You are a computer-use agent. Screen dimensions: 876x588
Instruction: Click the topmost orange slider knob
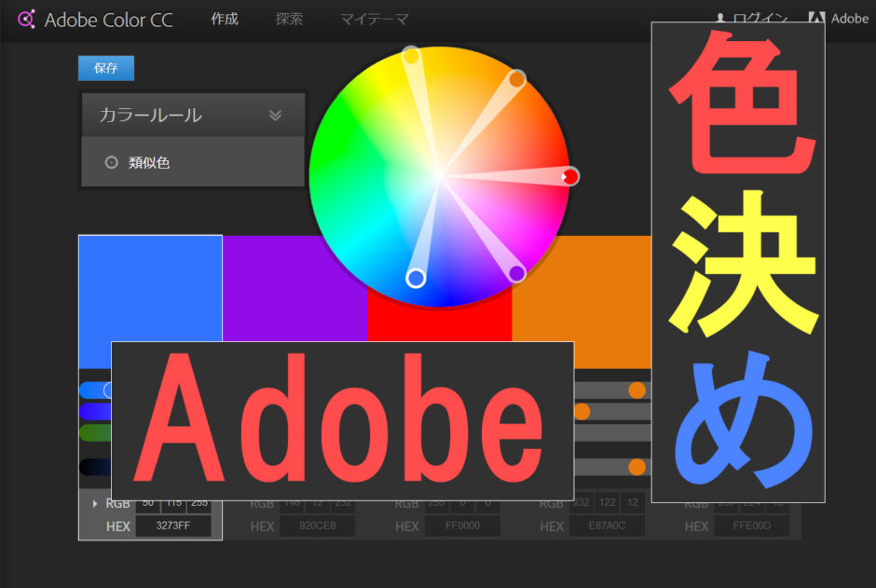pos(637,390)
